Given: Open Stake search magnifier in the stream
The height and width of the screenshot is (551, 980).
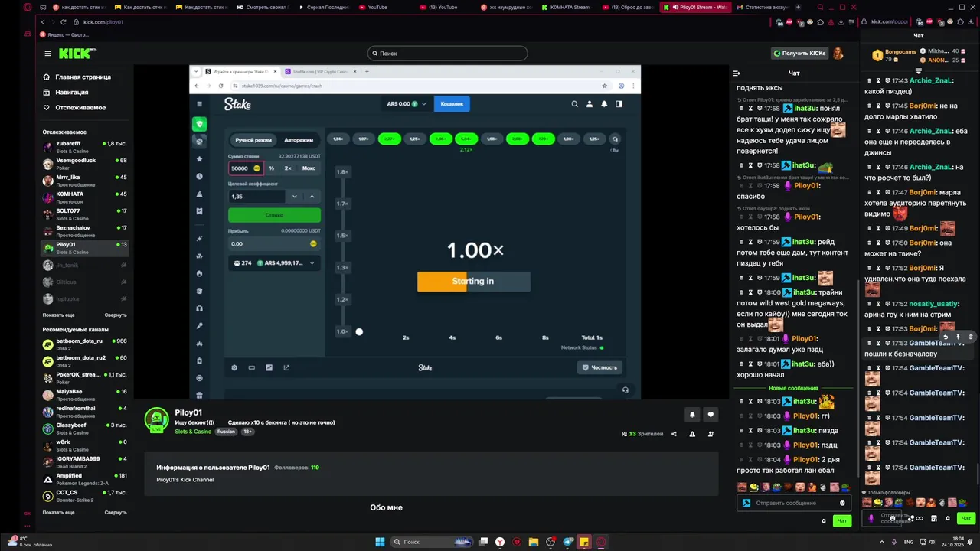Looking at the screenshot, I should click(574, 104).
